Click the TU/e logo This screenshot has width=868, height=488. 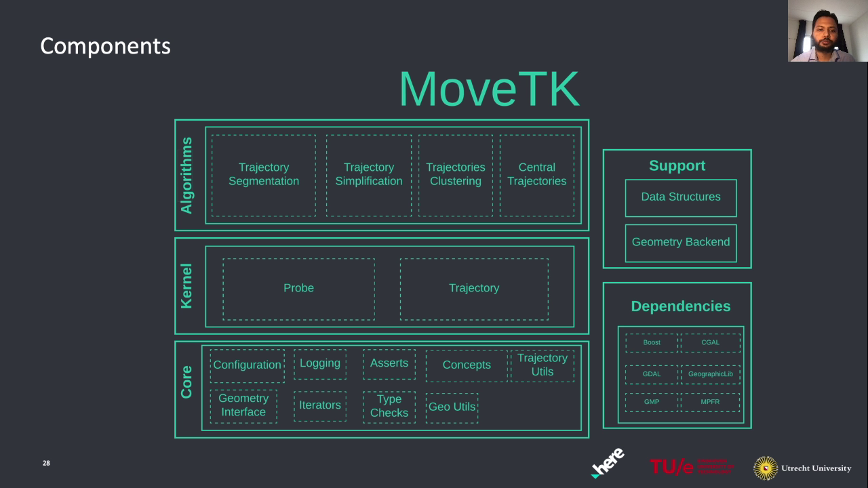pyautogui.click(x=691, y=466)
